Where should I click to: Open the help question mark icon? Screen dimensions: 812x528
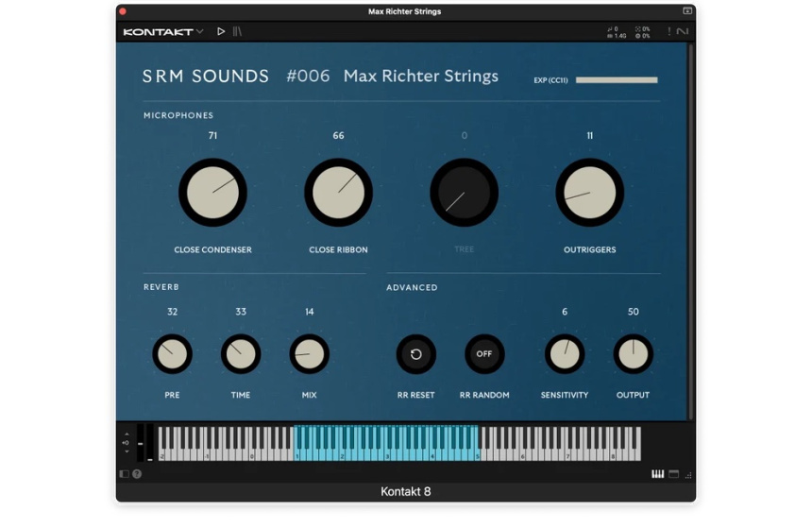tap(137, 473)
